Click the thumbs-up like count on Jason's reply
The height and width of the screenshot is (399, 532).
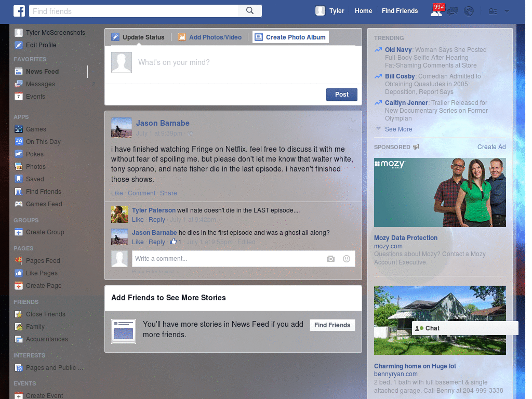pos(176,242)
